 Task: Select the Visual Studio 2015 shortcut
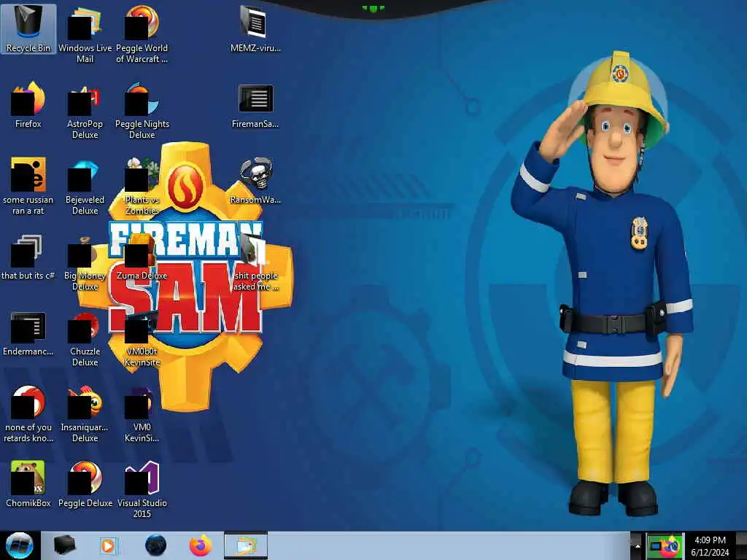click(x=142, y=489)
